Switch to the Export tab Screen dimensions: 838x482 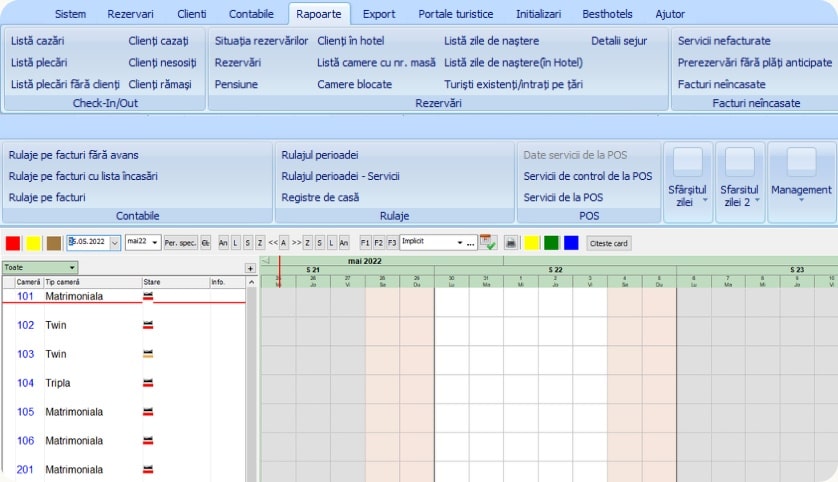[x=379, y=15]
